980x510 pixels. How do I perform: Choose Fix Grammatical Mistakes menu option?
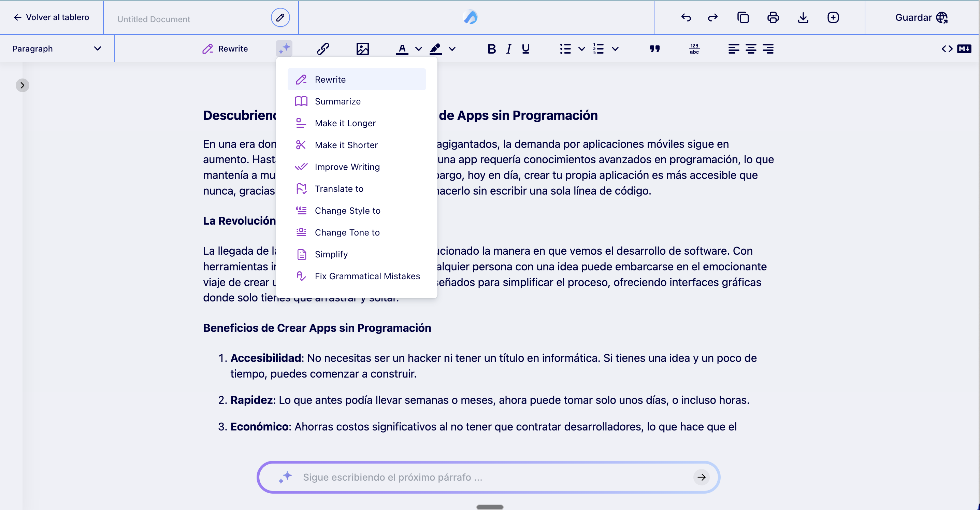(367, 276)
